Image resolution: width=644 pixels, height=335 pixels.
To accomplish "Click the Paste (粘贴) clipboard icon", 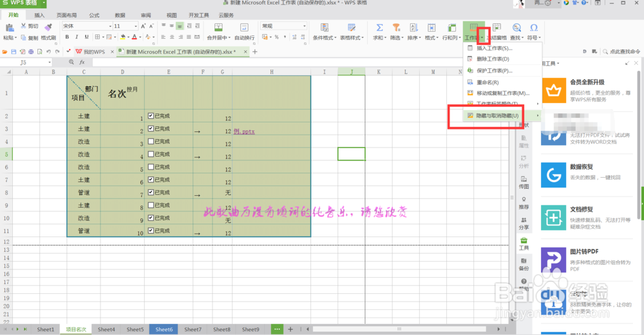I will [x=9, y=28].
